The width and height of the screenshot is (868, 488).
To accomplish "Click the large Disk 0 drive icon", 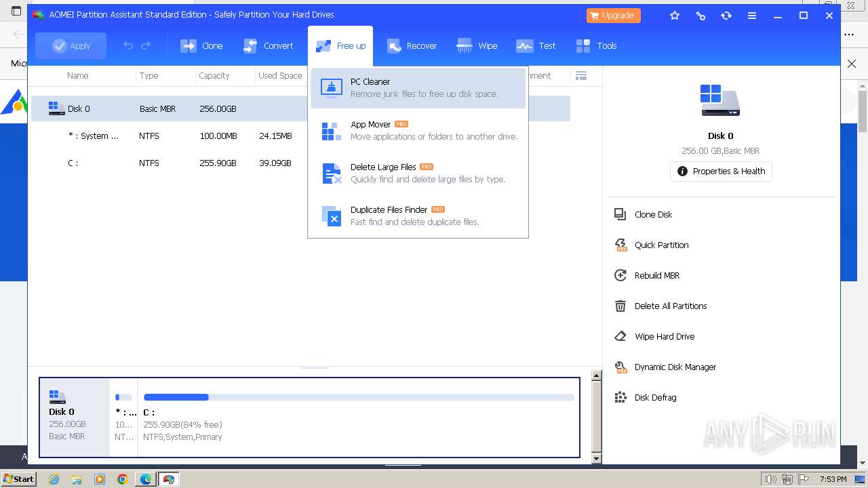I will point(720,100).
